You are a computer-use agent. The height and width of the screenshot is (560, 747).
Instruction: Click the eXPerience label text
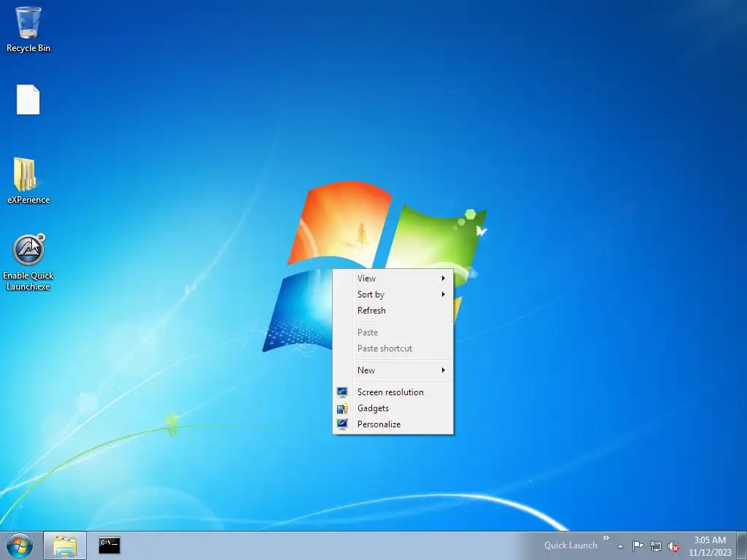coord(28,200)
